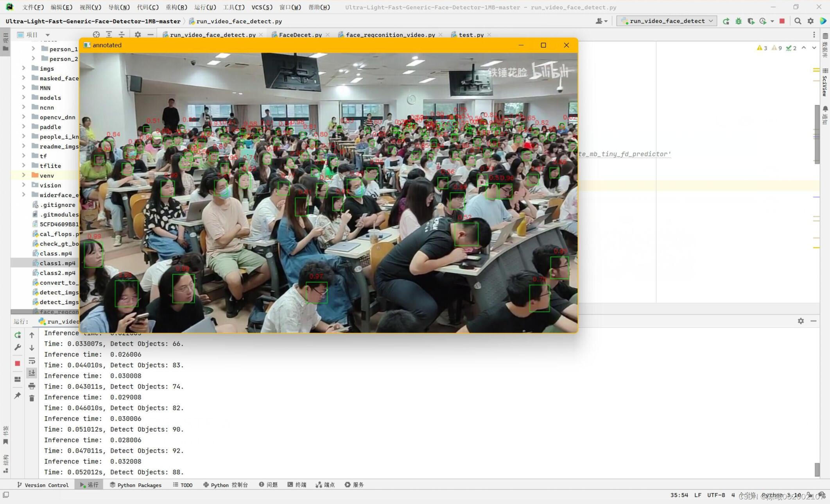Open the 重构(R) menu
The height and width of the screenshot is (504, 830).
click(176, 7)
